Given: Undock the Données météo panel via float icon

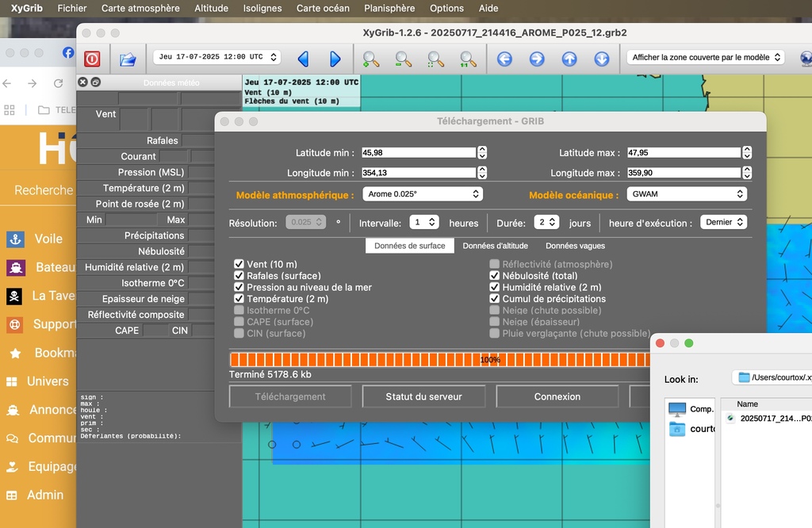Looking at the screenshot, I should (96, 82).
